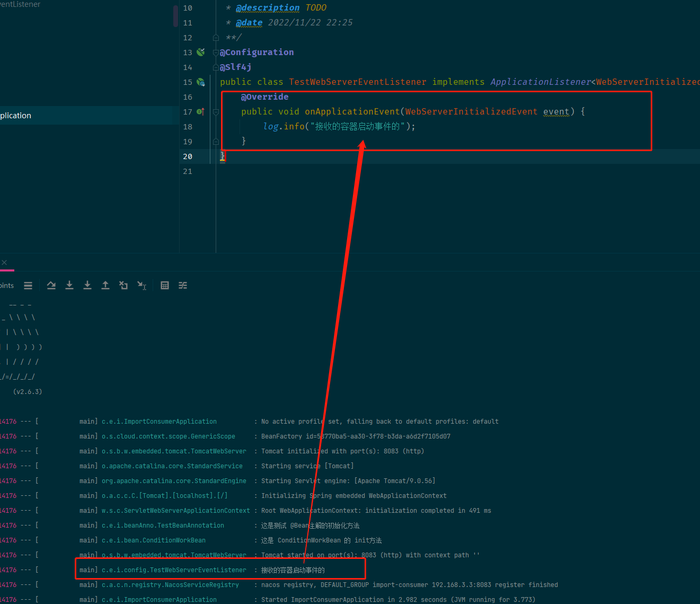The image size is (700, 604).
Task: Click the c.e.i.config.TestWebServerEventListener logger name
Action: (x=174, y=570)
